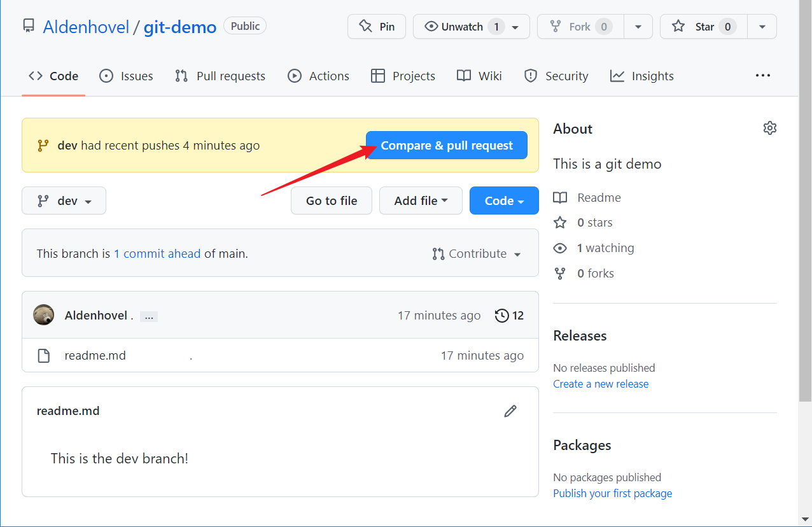Click the Releases heading
The image size is (812, 527).
click(580, 335)
